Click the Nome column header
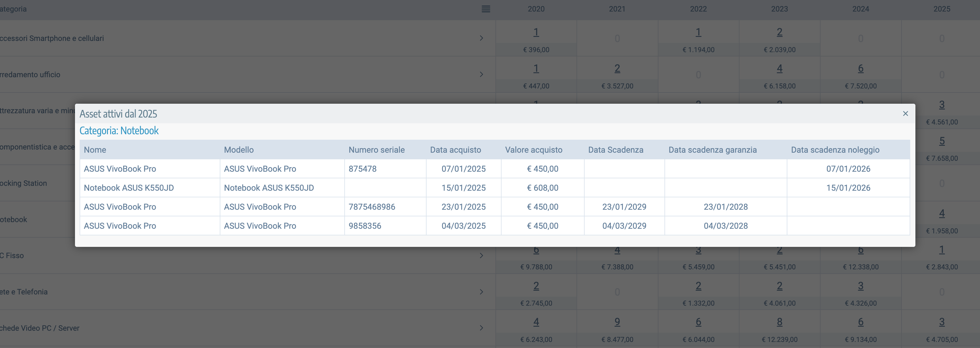 tap(95, 150)
